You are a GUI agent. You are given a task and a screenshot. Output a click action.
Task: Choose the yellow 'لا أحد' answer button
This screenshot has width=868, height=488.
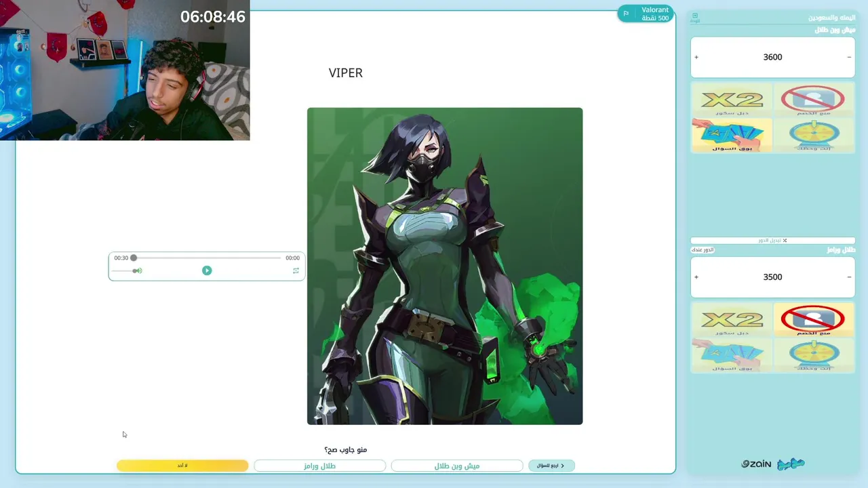coord(182,466)
